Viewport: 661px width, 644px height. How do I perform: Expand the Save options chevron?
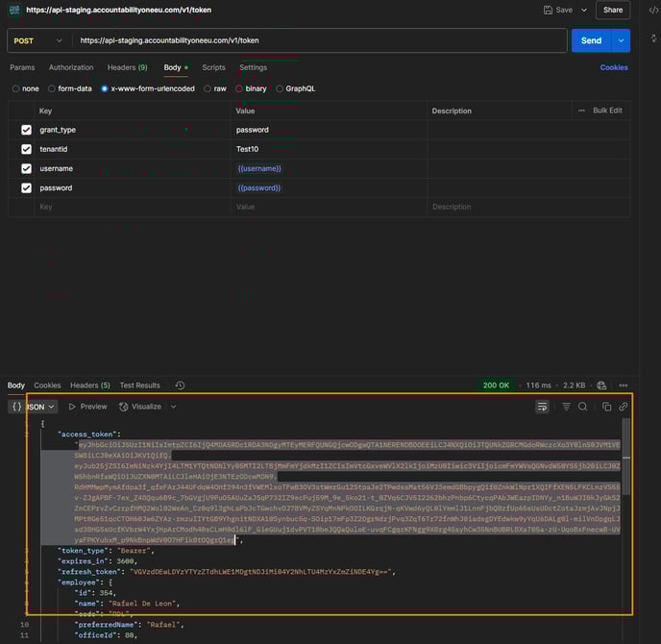click(x=584, y=11)
